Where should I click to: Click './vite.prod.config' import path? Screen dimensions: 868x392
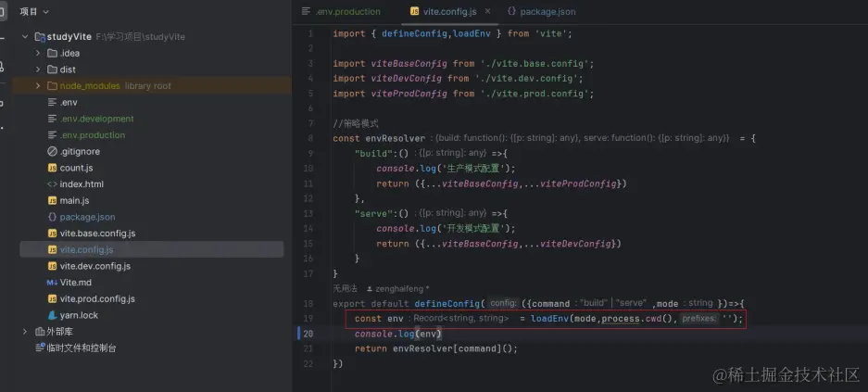(x=535, y=94)
